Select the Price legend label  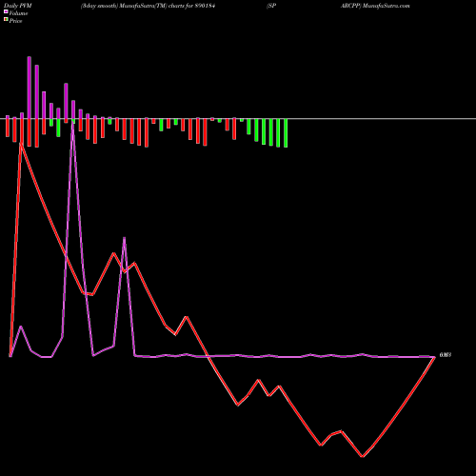coord(15,21)
